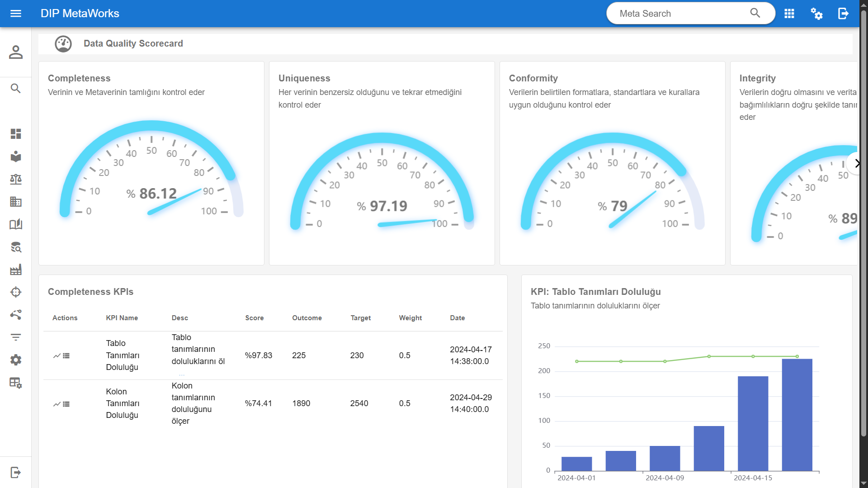Open the database search sidebar icon
The image size is (868, 488).
pos(16,247)
